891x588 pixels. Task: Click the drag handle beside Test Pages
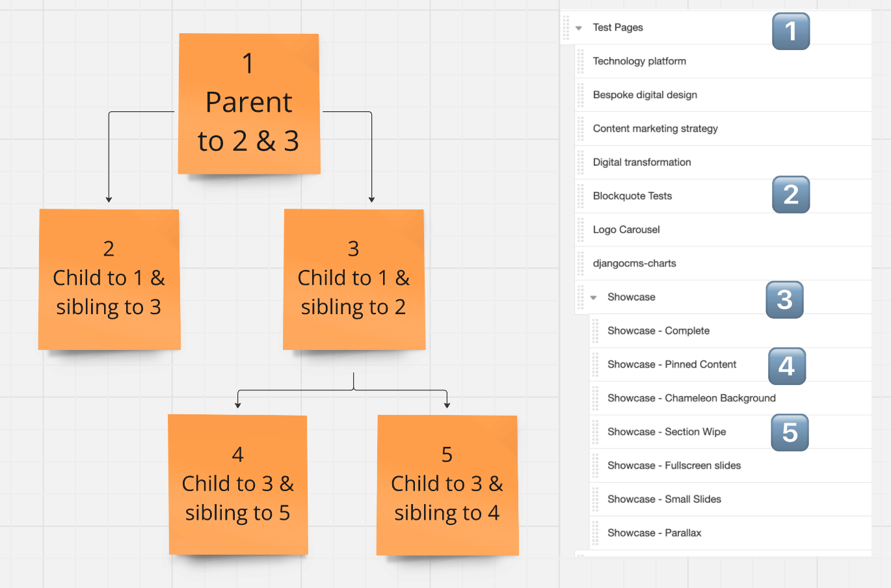566,27
